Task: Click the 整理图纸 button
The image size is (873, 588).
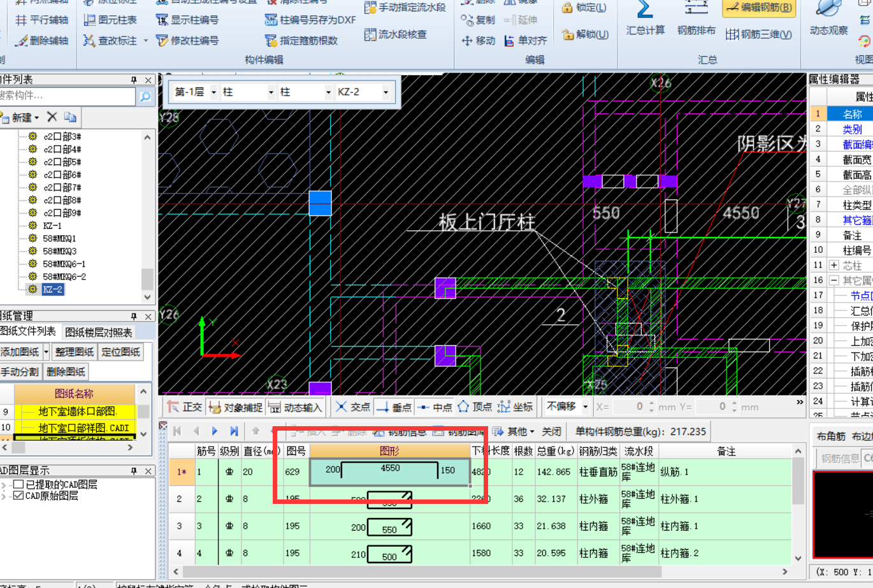Action: (74, 352)
